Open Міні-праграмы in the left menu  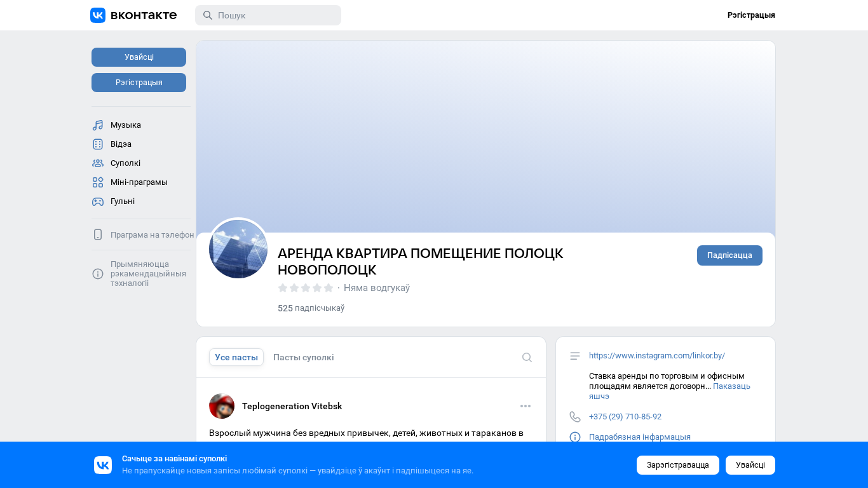pyautogui.click(x=140, y=182)
